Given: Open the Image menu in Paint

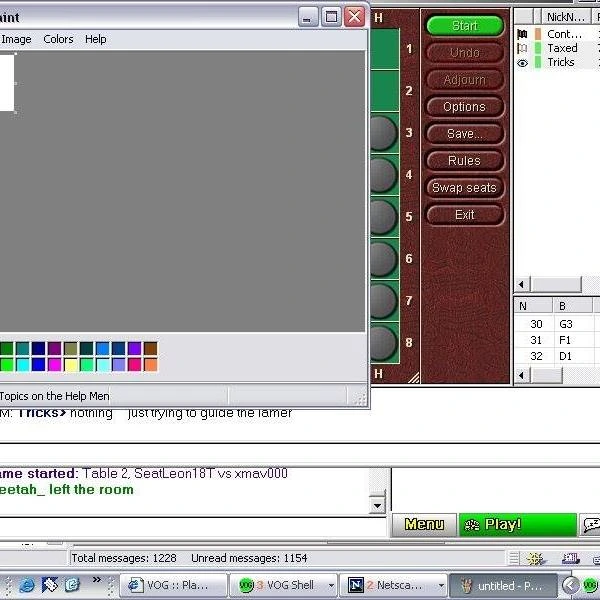Looking at the screenshot, I should 16,39.
